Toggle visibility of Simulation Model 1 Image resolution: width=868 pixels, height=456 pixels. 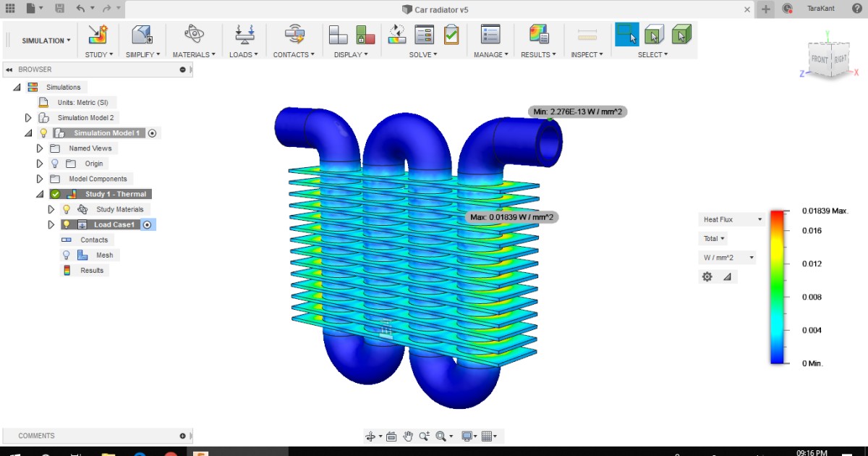(42, 132)
